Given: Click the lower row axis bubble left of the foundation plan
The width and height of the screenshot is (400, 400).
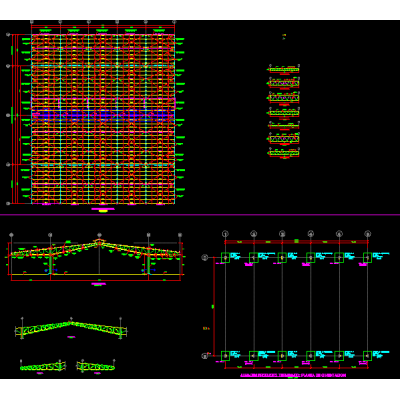Looking at the screenshot, I should point(205,356).
